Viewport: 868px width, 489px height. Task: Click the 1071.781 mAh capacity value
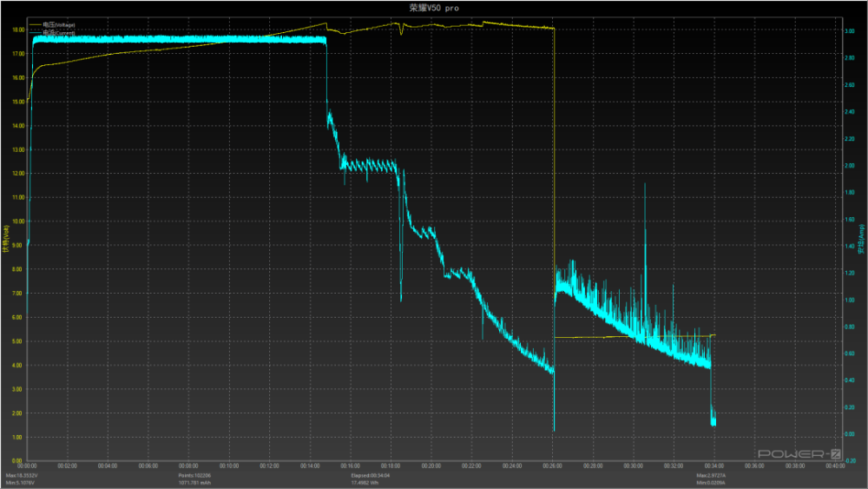click(194, 483)
